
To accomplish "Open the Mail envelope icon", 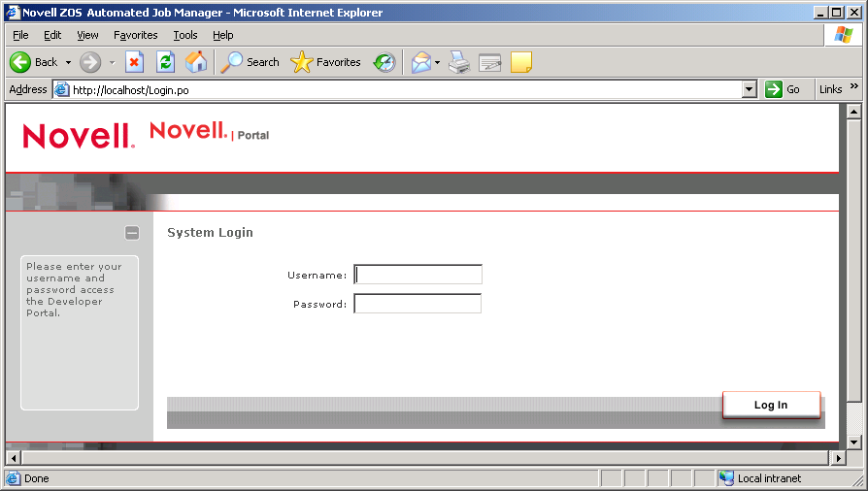I will tap(421, 62).
